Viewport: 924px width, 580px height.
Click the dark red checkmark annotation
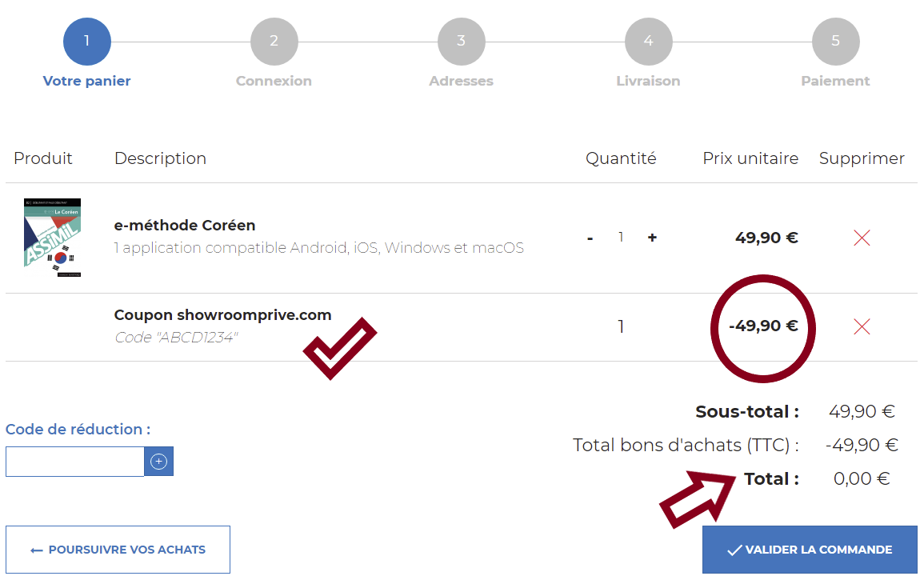(339, 348)
